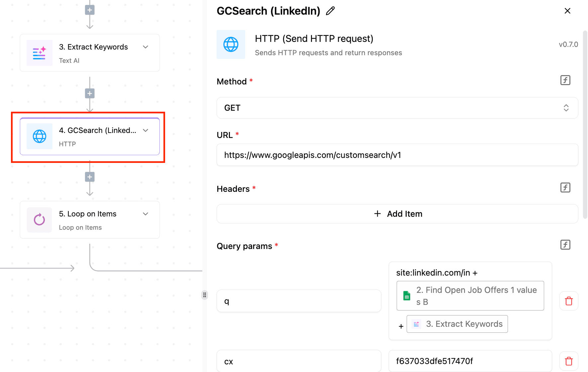Image resolution: width=588 pixels, height=372 pixels.
Task: Expand the GCSearch step options chevron
Action: (146, 130)
